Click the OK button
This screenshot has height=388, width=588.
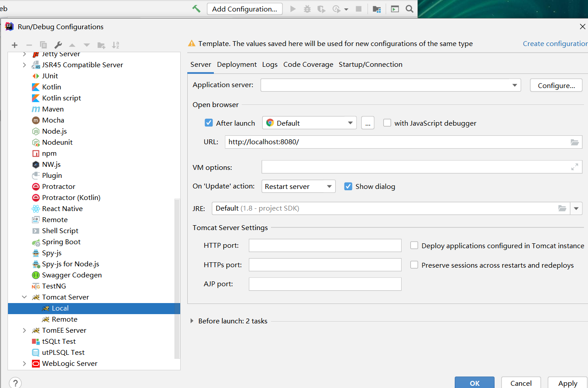[475, 383]
